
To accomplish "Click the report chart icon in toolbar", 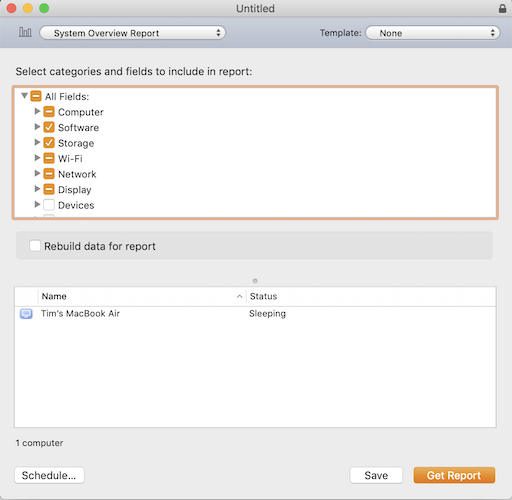I will point(25,33).
